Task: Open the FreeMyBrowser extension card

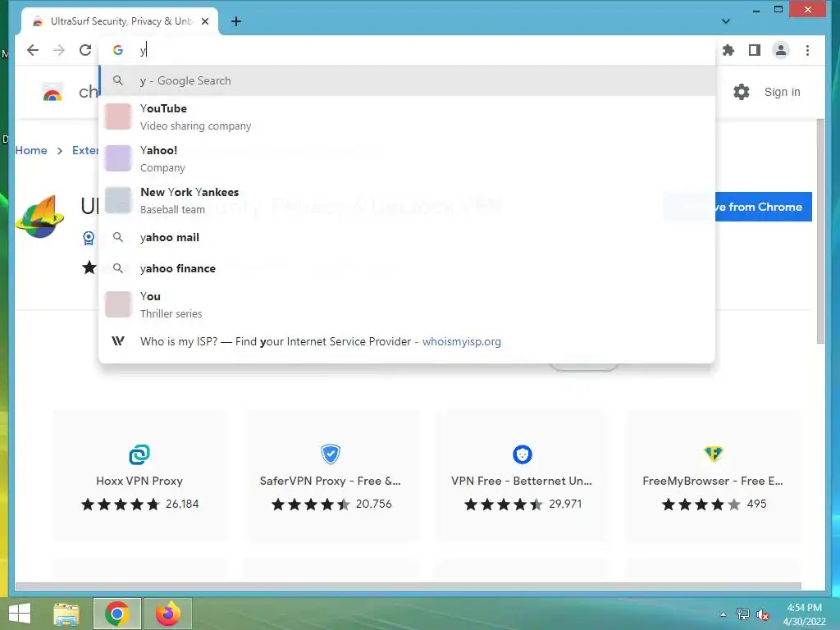Action: (x=713, y=477)
